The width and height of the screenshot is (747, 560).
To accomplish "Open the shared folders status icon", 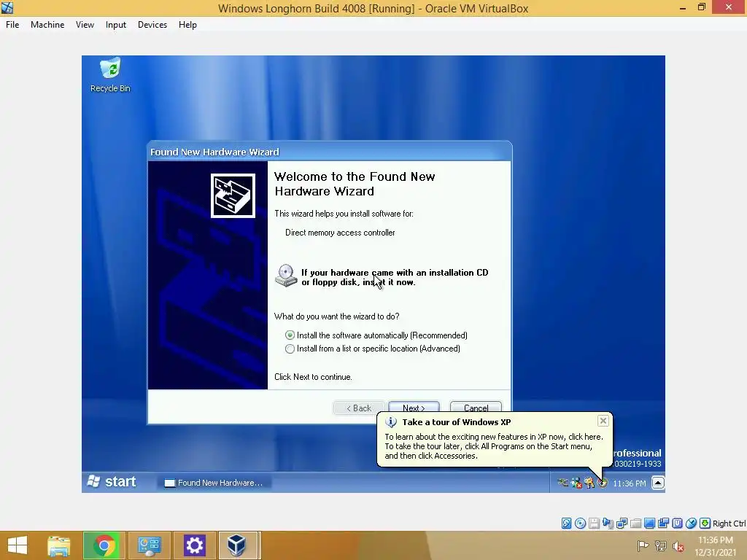I will click(635, 524).
